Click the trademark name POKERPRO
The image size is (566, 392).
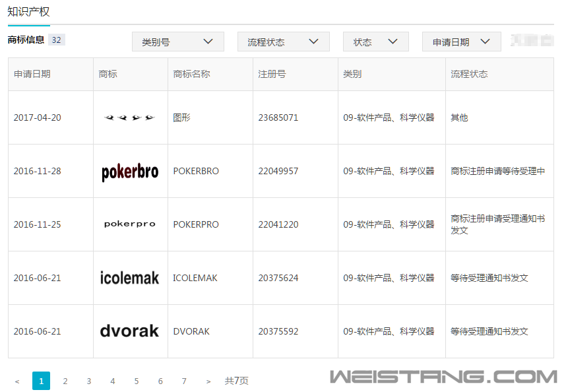[196, 224]
